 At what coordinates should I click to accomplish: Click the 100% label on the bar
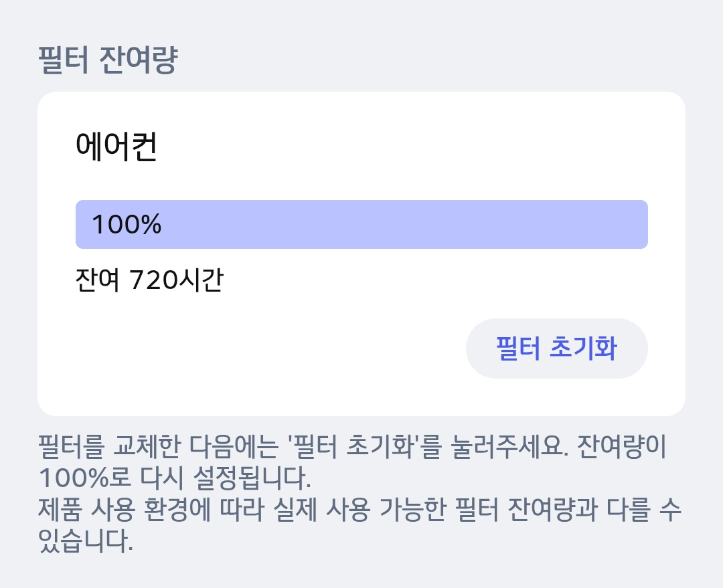(125, 225)
